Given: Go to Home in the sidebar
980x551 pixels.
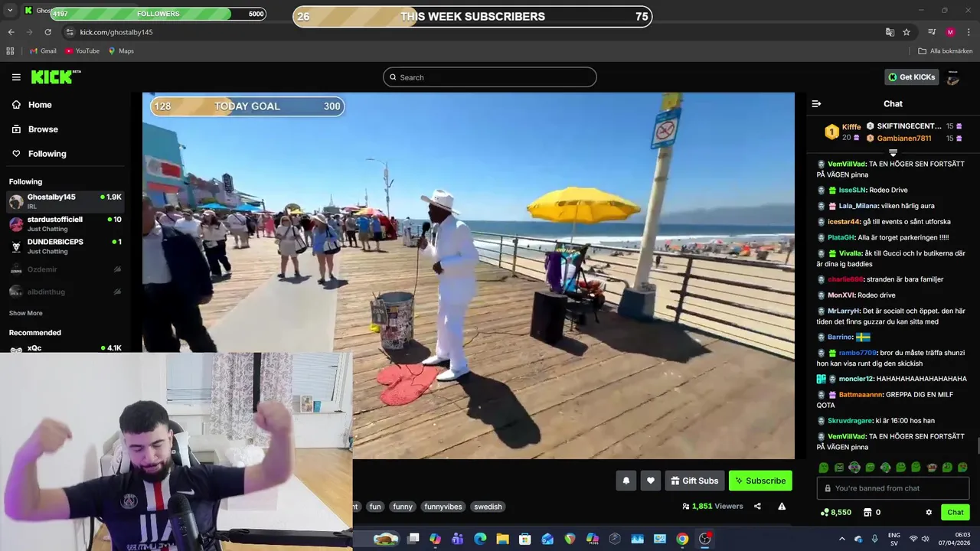Looking at the screenshot, I should coord(65,105).
